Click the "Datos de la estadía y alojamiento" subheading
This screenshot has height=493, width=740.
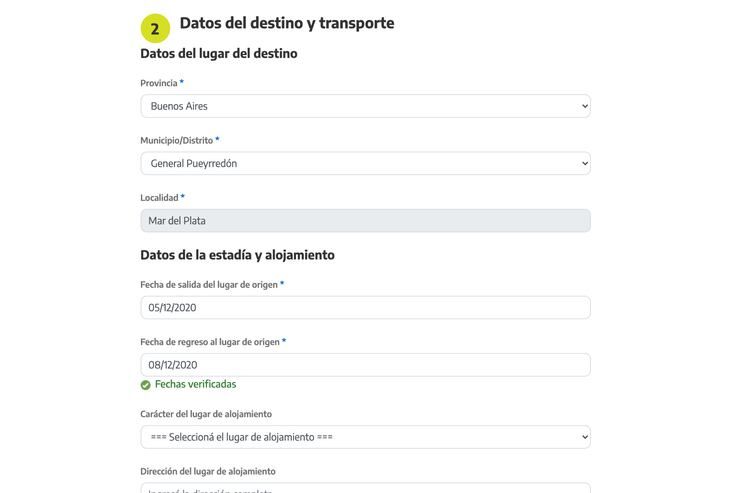click(237, 255)
